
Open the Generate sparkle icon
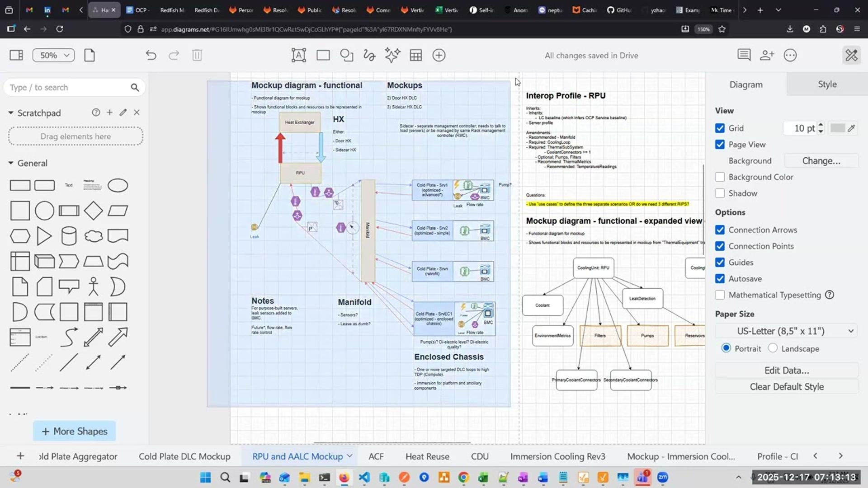tap(392, 55)
